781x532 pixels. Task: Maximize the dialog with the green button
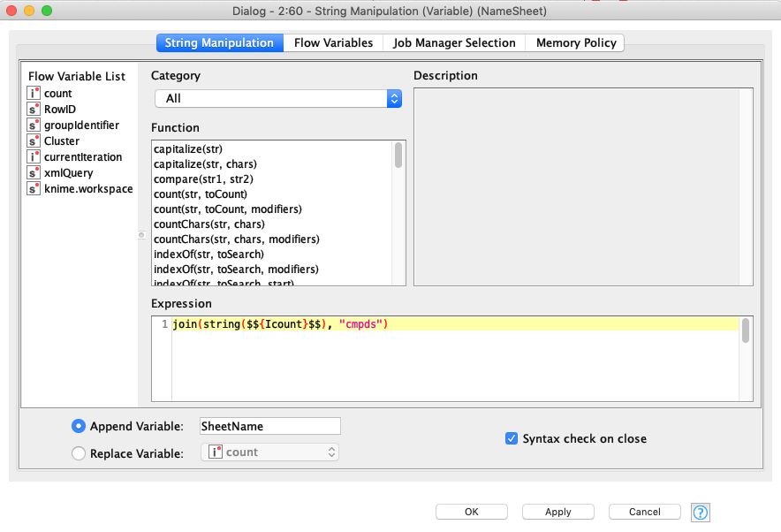click(47, 11)
